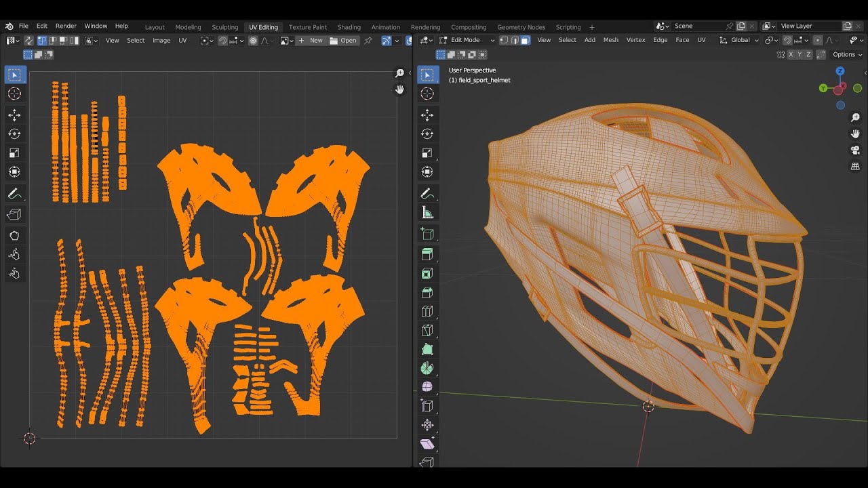Open the UV editor type dropdown

(x=12, y=41)
